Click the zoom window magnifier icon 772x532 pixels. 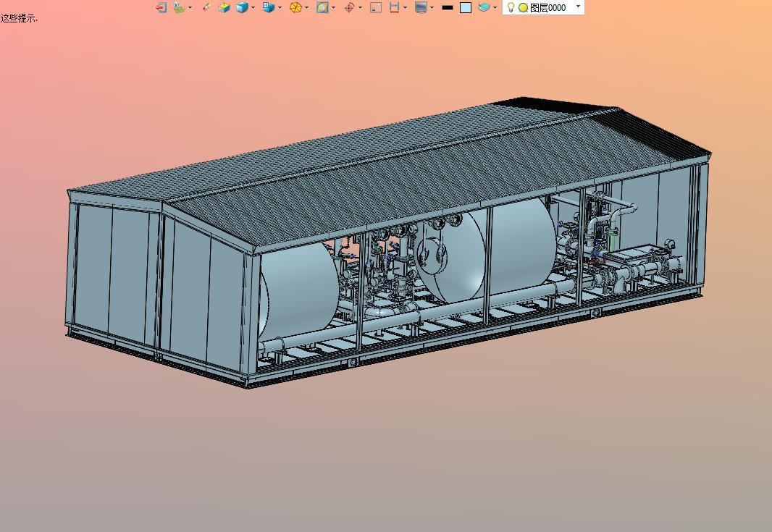[322, 7]
